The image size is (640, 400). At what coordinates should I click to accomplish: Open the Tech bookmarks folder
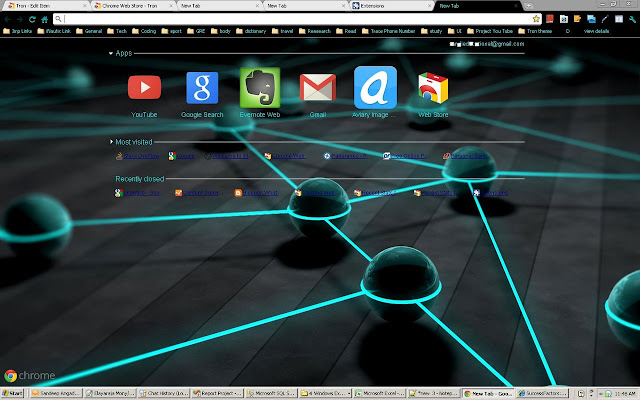[x=117, y=31]
